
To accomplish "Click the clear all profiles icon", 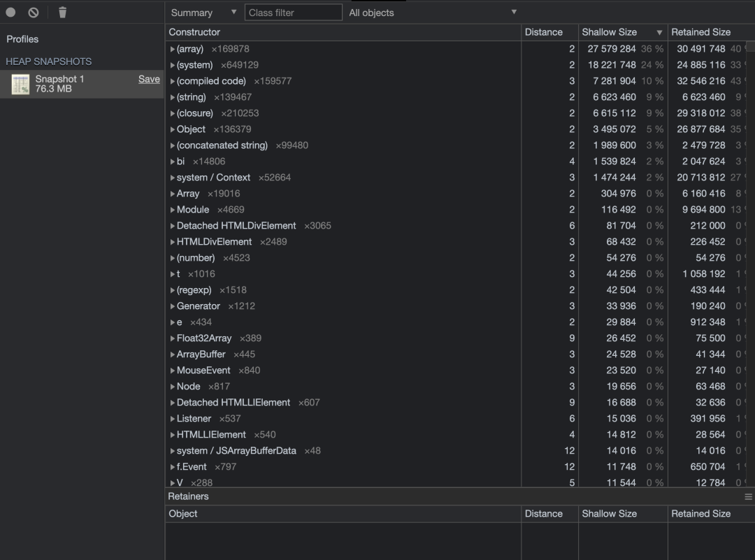I will click(x=34, y=13).
